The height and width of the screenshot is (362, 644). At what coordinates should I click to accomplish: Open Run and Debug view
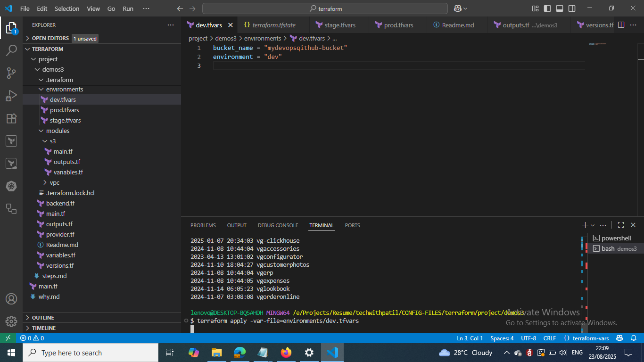[11, 96]
